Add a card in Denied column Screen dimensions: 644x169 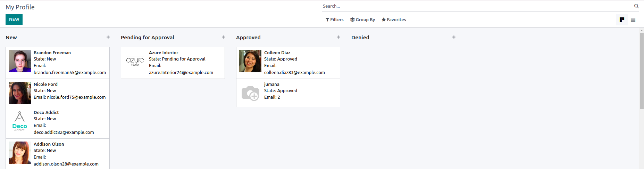click(x=454, y=37)
